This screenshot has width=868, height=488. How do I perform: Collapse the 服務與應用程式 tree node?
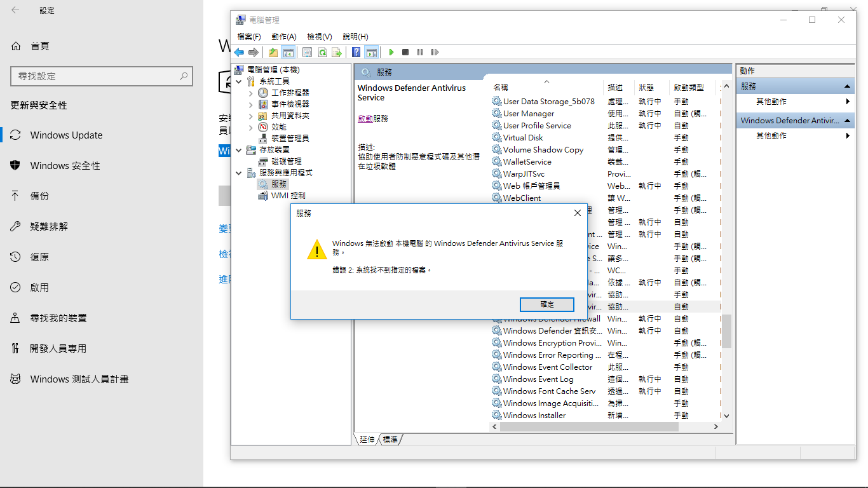pyautogui.click(x=239, y=173)
